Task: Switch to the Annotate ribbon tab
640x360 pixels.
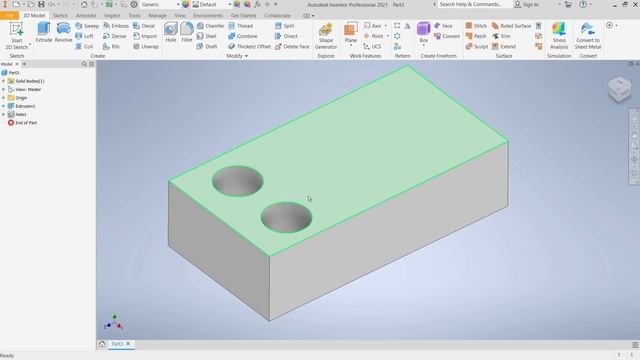Action: (x=86, y=16)
